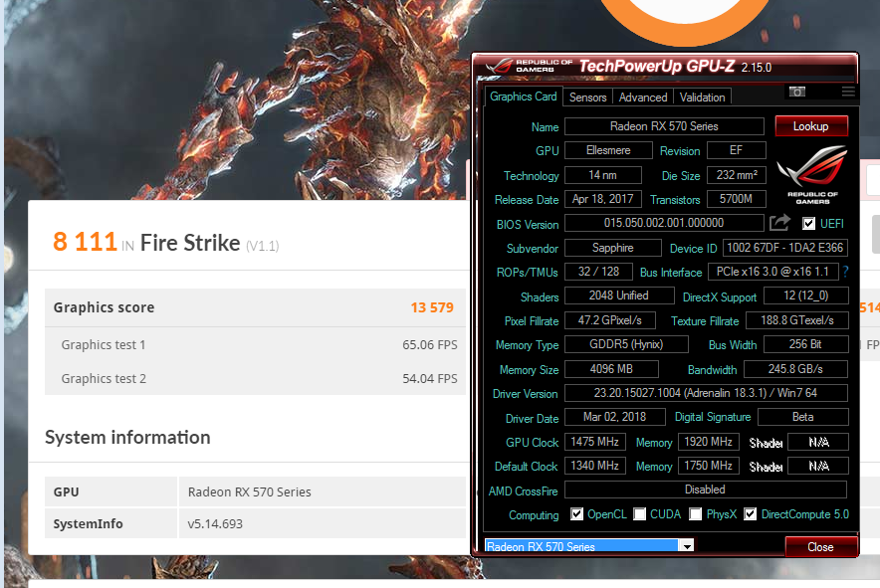Click Driver Version 23.20.15027.1004 field
880x588 pixels.
(x=706, y=393)
